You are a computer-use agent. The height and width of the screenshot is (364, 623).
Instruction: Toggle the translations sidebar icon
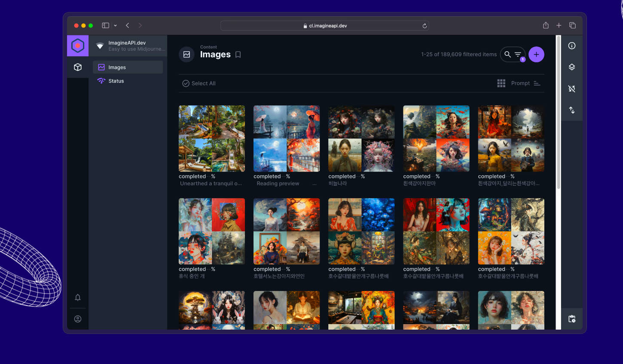(x=571, y=89)
